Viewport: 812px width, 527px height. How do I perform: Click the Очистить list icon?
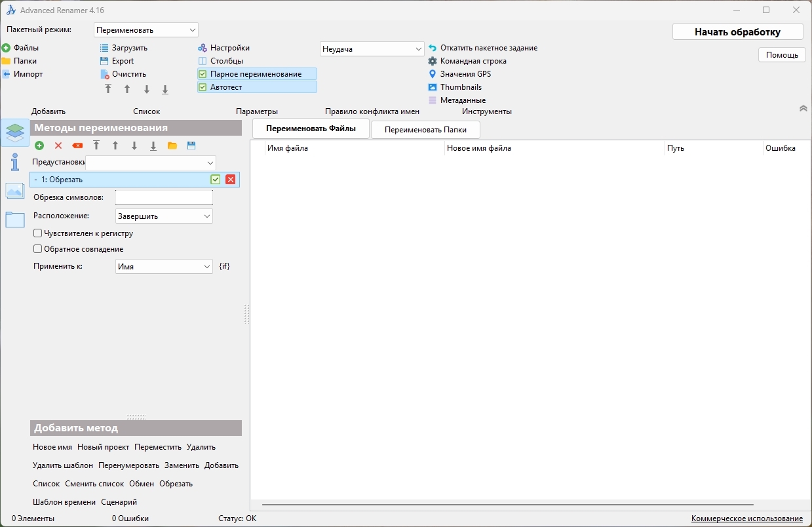104,74
